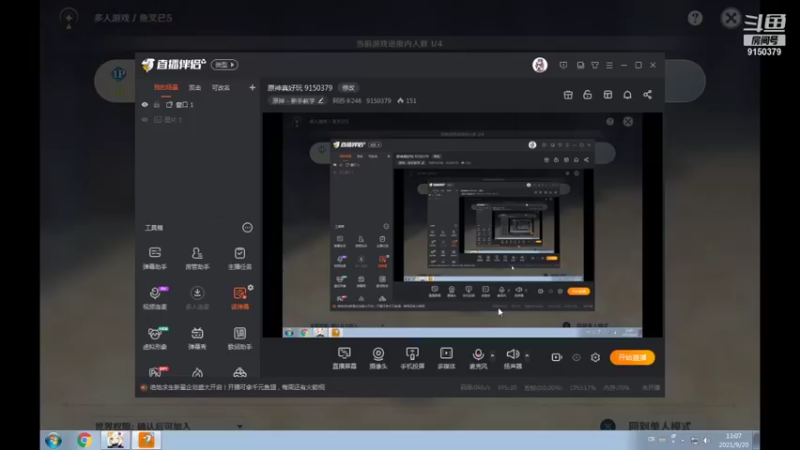Click the heat value 151
Viewport: 800px width, 450px height.
(x=407, y=101)
